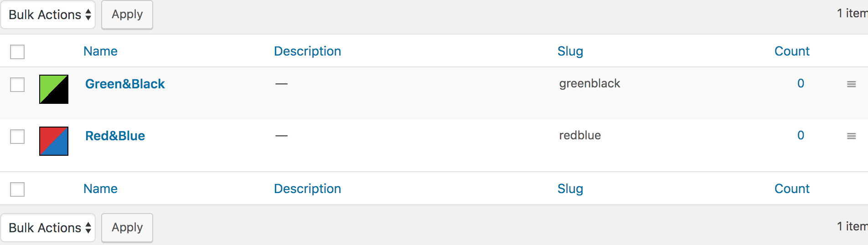The height and width of the screenshot is (245, 868).
Task: Click the Red&Blue color swatch
Action: (54, 141)
